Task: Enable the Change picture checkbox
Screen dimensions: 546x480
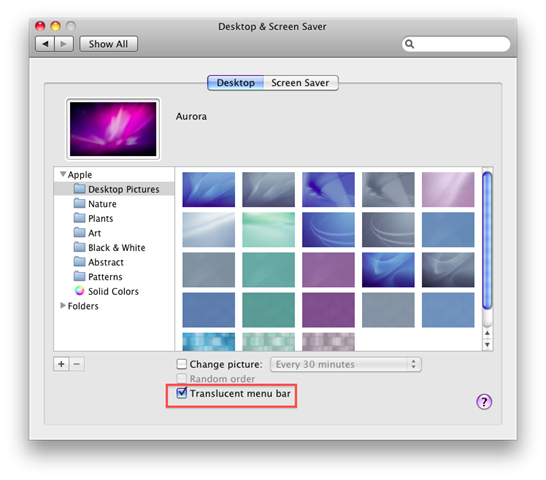Action: coord(182,364)
